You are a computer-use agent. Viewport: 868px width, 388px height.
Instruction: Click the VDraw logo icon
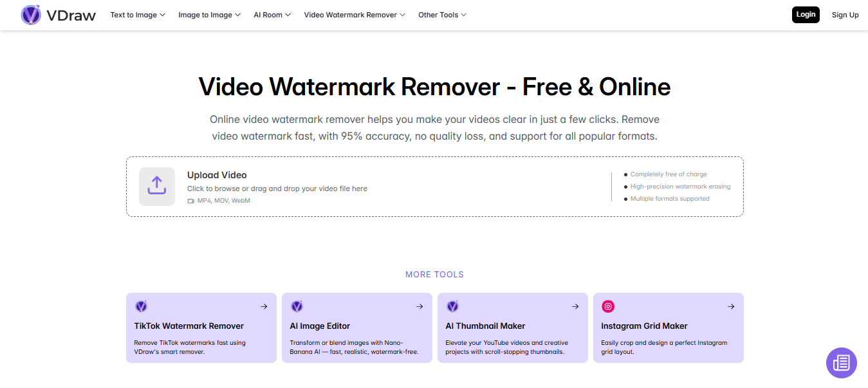pyautogui.click(x=31, y=15)
